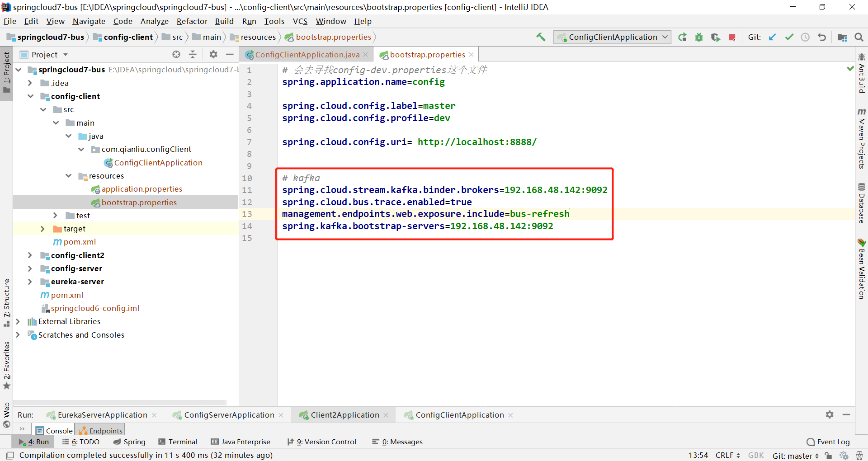The width and height of the screenshot is (868, 461).
Task: Toggle tool window bars icon in status bar
Action: (x=10, y=455)
